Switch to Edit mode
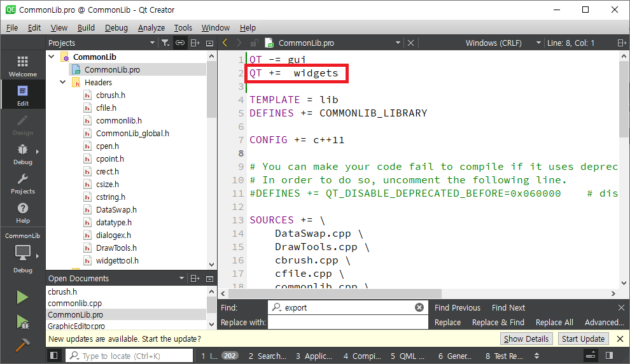 (22, 95)
